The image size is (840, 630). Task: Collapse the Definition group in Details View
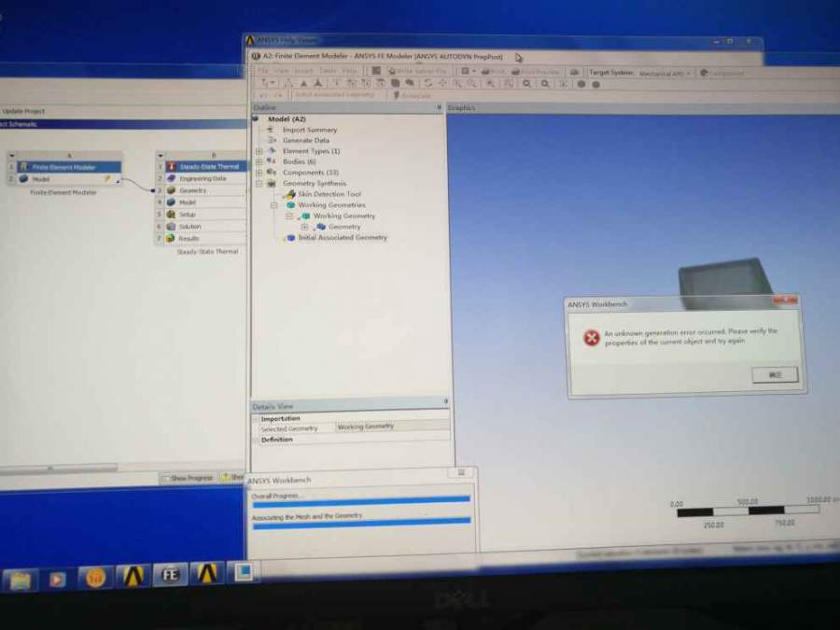point(256,440)
